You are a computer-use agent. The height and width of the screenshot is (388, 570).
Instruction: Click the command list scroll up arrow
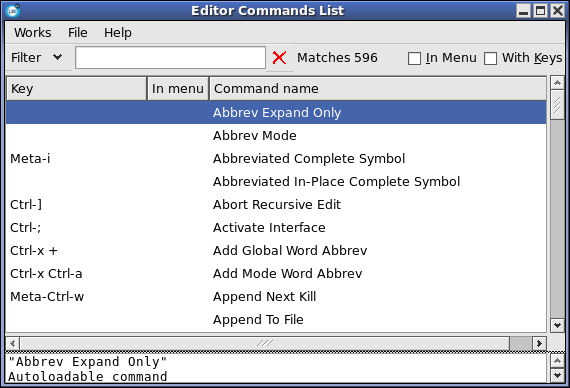coord(557,83)
